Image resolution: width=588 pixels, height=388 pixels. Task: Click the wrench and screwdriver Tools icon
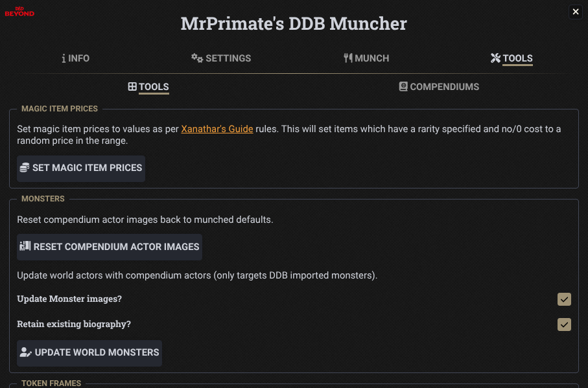[x=495, y=58]
